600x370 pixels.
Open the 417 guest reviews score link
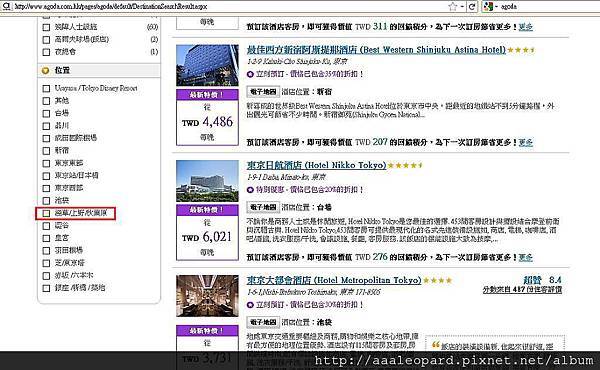click(522, 290)
